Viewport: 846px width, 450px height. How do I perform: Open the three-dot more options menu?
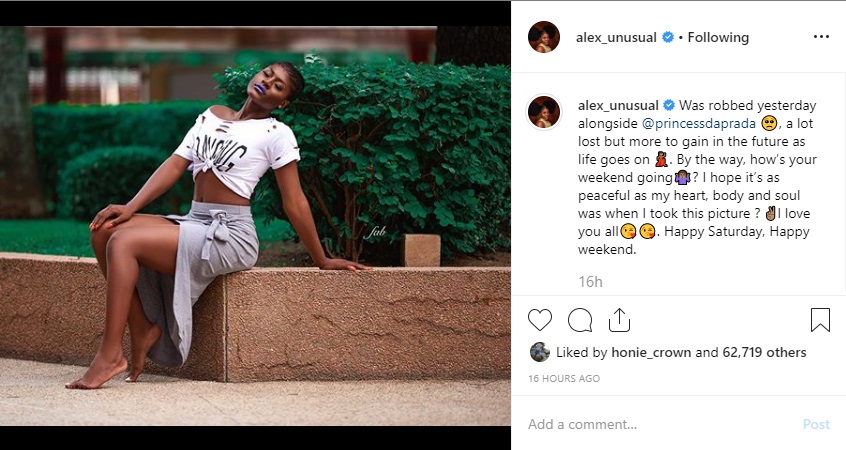tap(821, 37)
